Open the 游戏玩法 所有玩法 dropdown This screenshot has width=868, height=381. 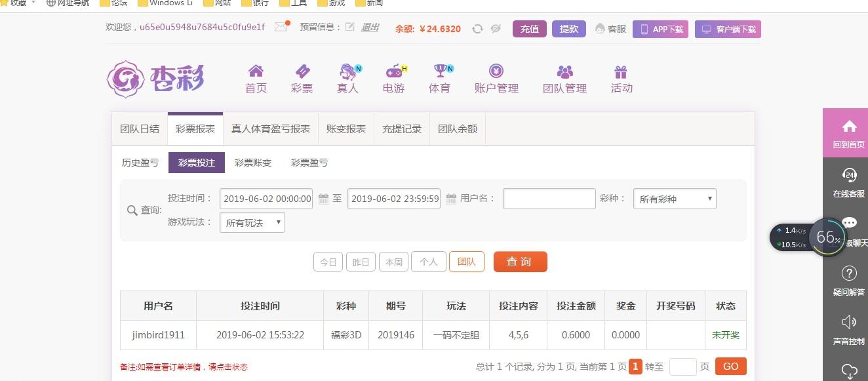[252, 222]
